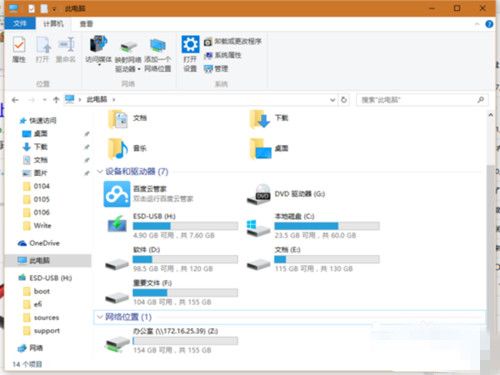Viewport: 500px width, 375px height.
Task: Select 文档 in the Quick access list
Action: [x=35, y=160]
